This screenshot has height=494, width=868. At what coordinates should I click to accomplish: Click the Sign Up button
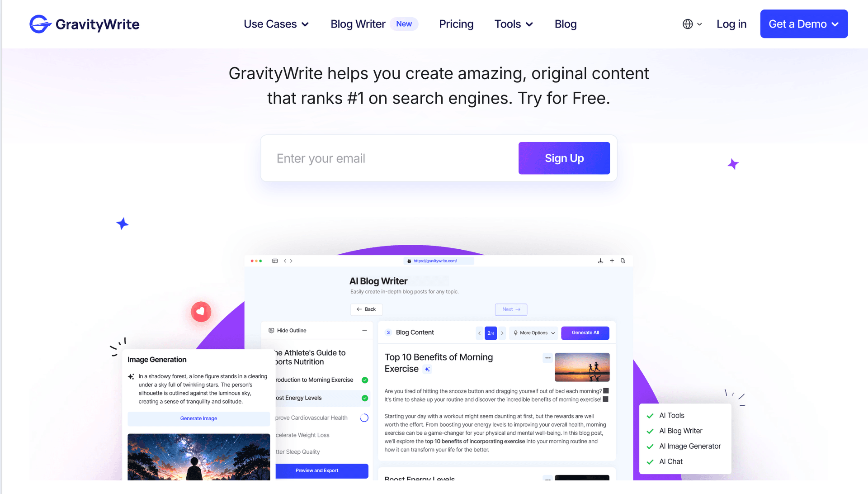564,158
